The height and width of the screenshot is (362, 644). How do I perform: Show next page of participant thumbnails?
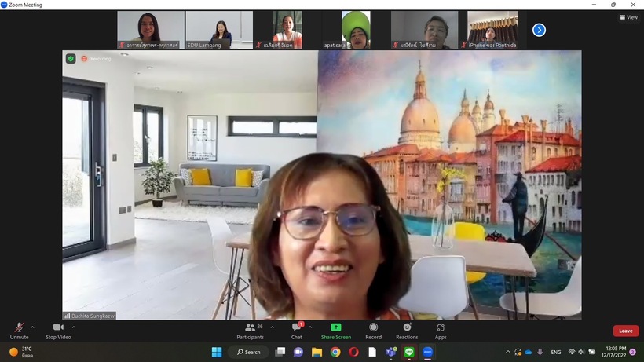[539, 30]
